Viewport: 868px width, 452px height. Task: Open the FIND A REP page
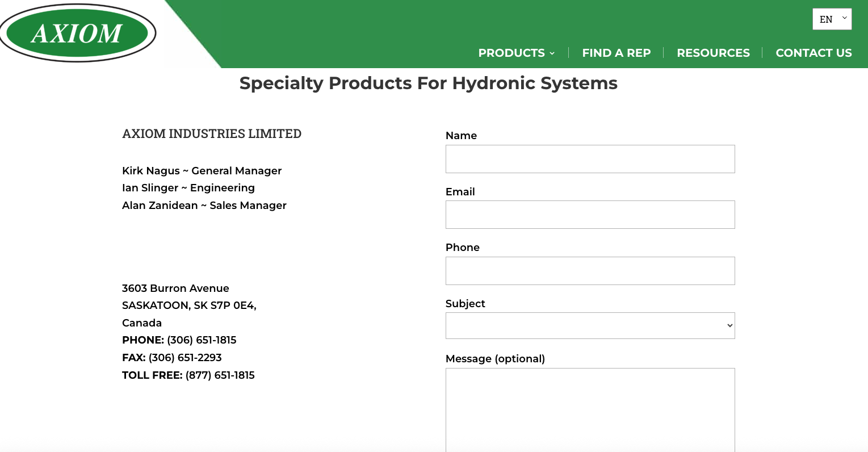[617, 53]
